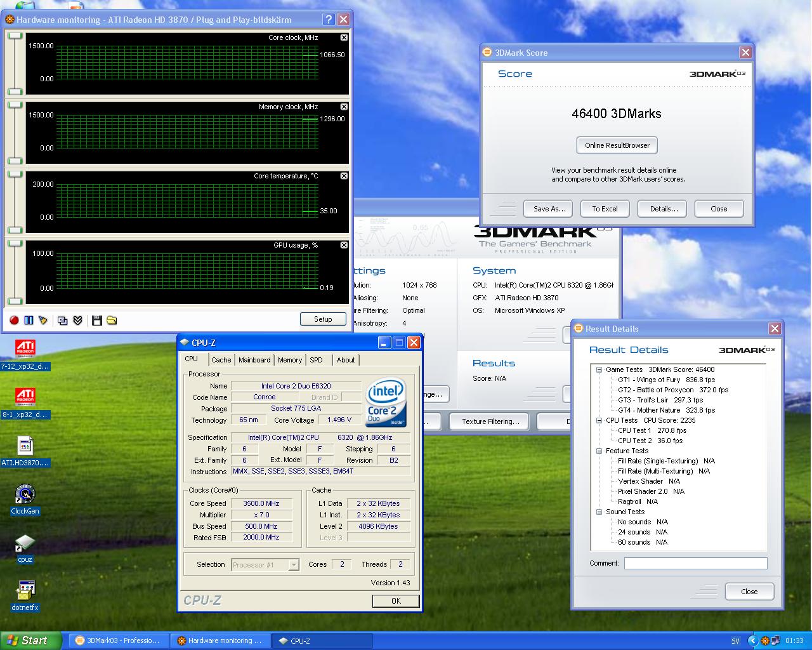Click the Details button in 3DMark Score

click(x=664, y=209)
